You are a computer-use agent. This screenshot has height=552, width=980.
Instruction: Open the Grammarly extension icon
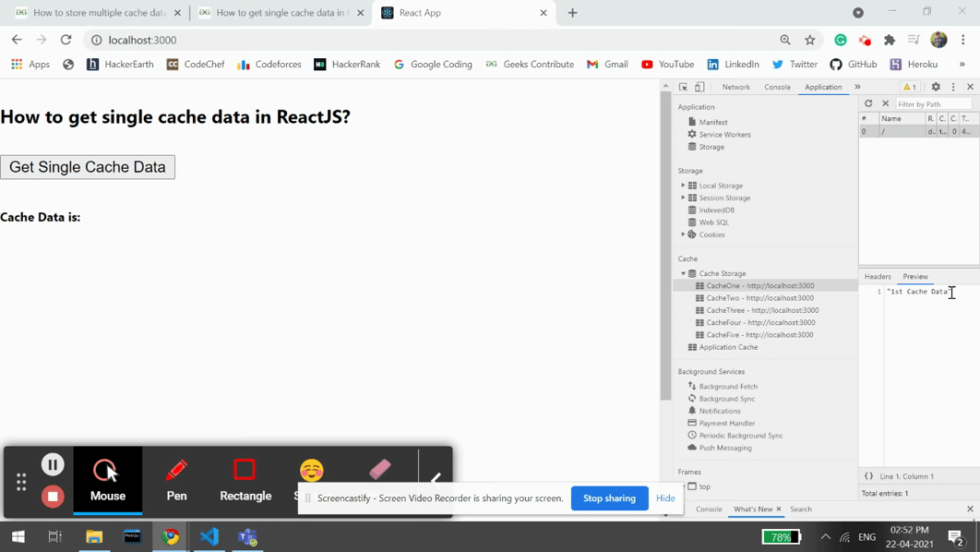pyautogui.click(x=841, y=40)
